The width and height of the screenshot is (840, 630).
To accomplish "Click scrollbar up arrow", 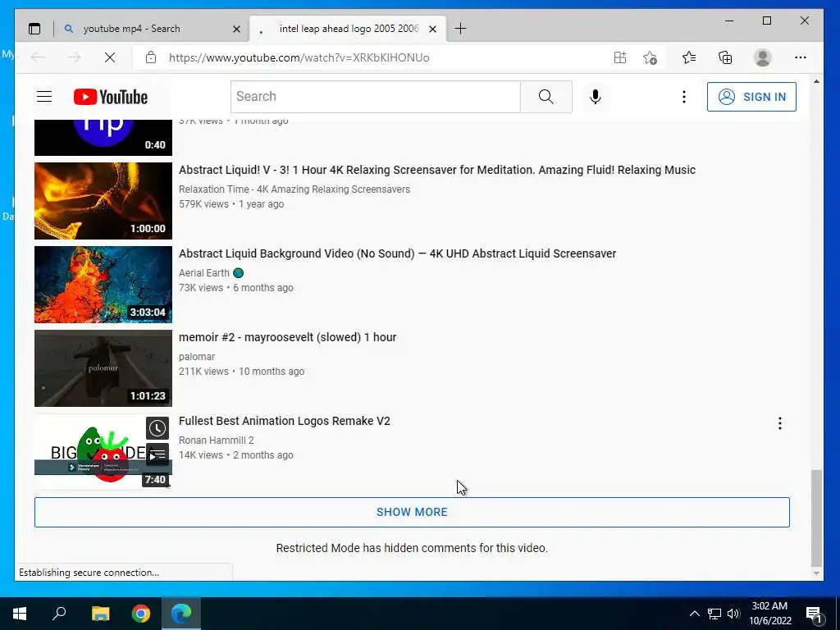I will (x=816, y=82).
